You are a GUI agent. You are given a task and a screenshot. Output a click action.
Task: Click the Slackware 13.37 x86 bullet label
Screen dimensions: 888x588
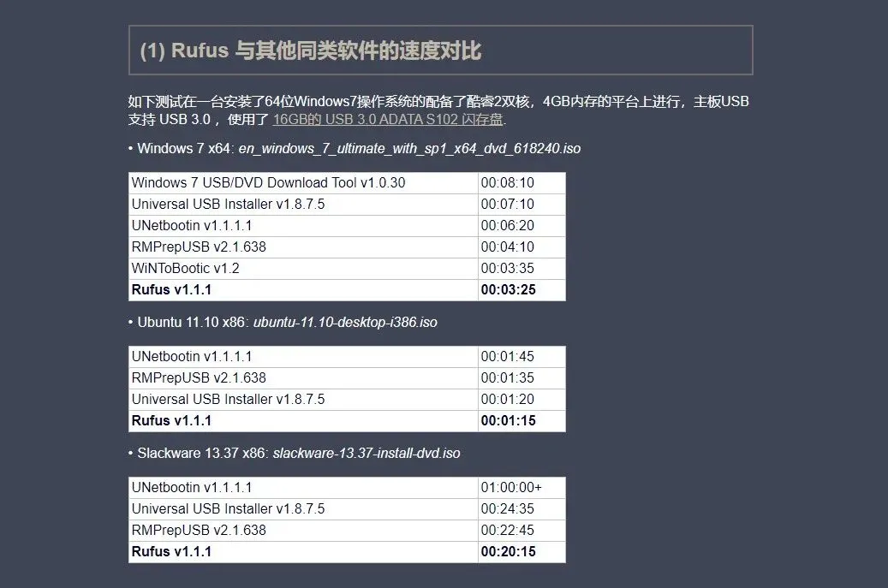203,454
